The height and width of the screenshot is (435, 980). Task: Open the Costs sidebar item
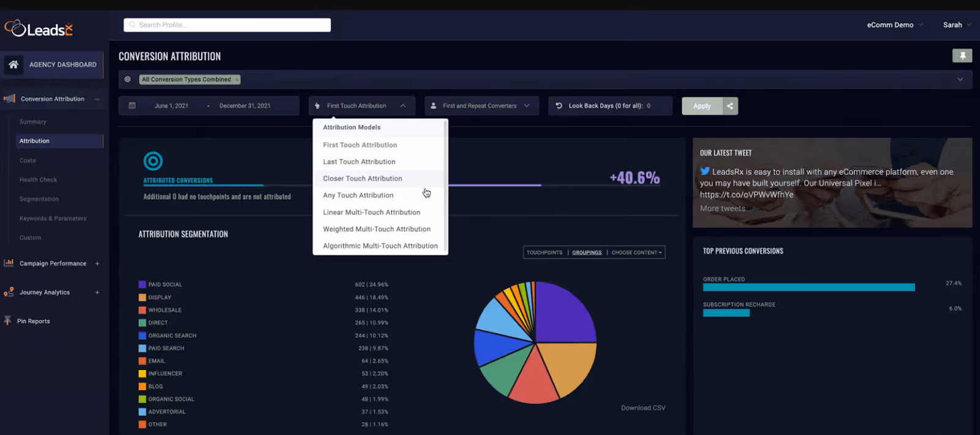(28, 161)
